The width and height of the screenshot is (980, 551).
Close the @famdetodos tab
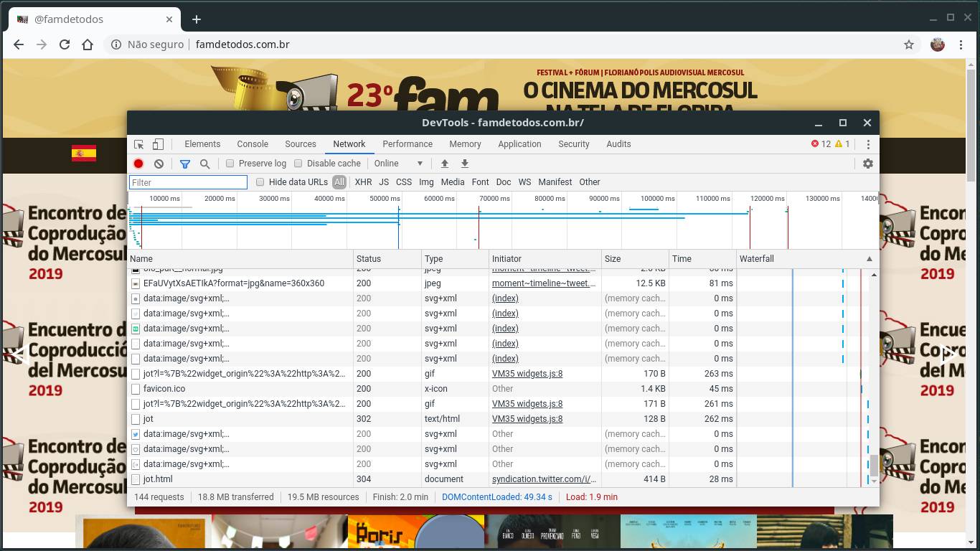(x=170, y=19)
